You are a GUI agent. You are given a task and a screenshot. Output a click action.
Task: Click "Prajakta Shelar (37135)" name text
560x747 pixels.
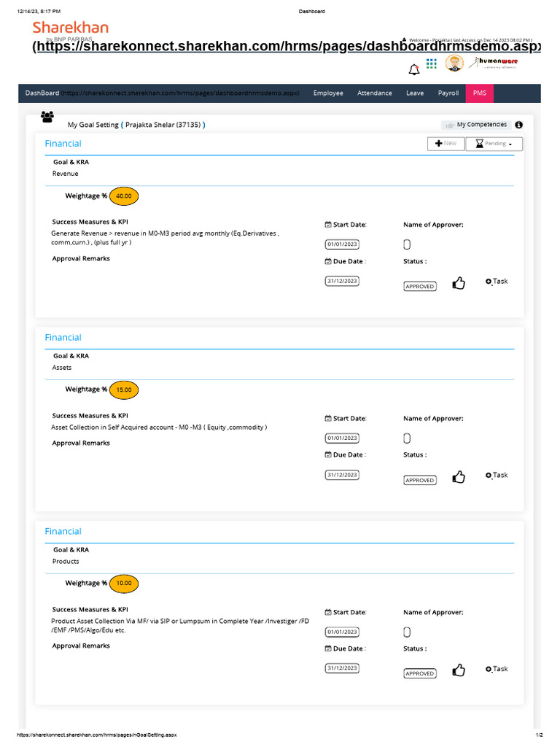(163, 125)
